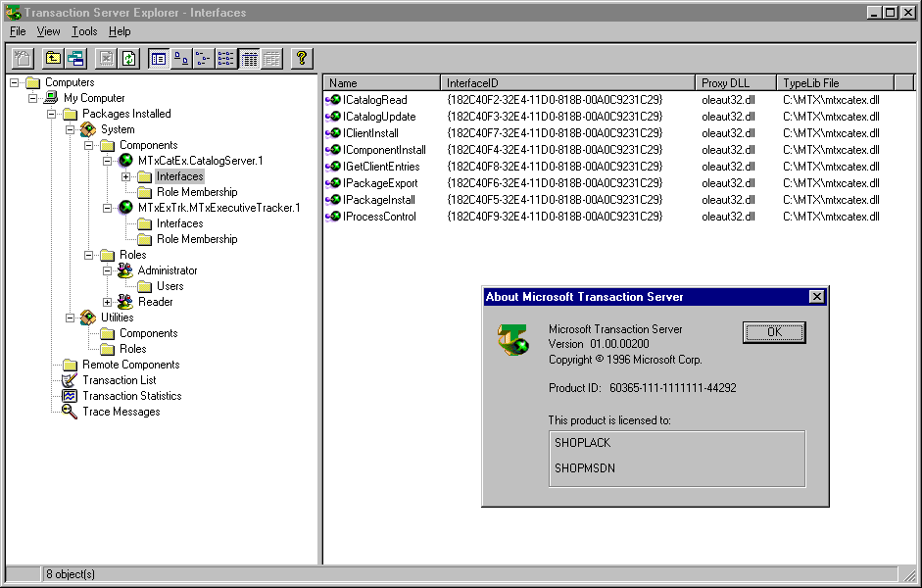The height and width of the screenshot is (588, 922).
Task: Collapse the System package node
Action: coord(70,129)
